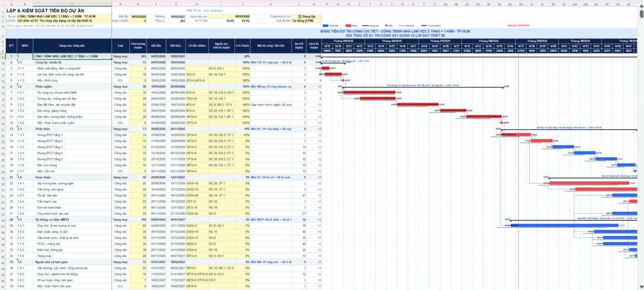Select spreadsheet column letter C
The image size is (644, 290).
(72, 4)
